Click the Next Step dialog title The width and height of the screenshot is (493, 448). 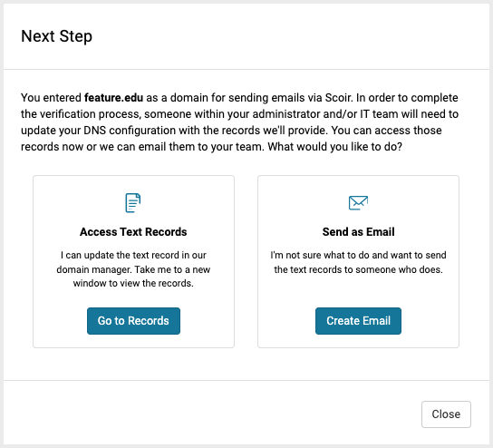pyautogui.click(x=56, y=36)
